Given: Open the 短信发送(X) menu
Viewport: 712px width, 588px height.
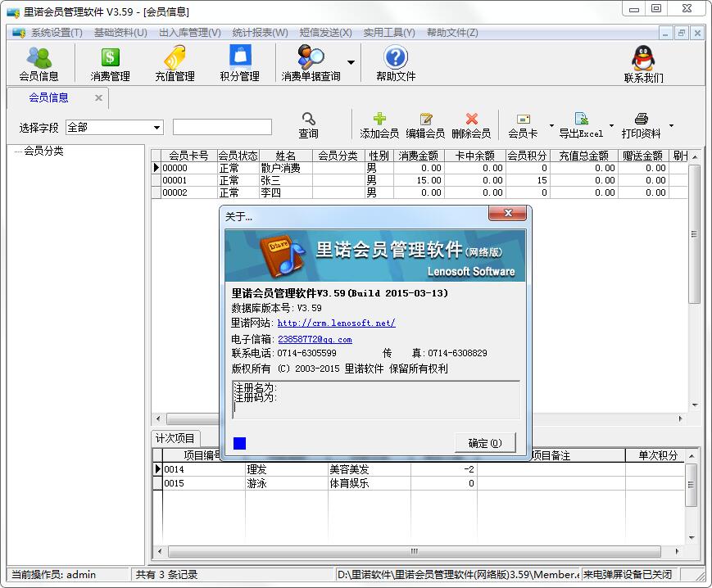Looking at the screenshot, I should click(x=325, y=33).
